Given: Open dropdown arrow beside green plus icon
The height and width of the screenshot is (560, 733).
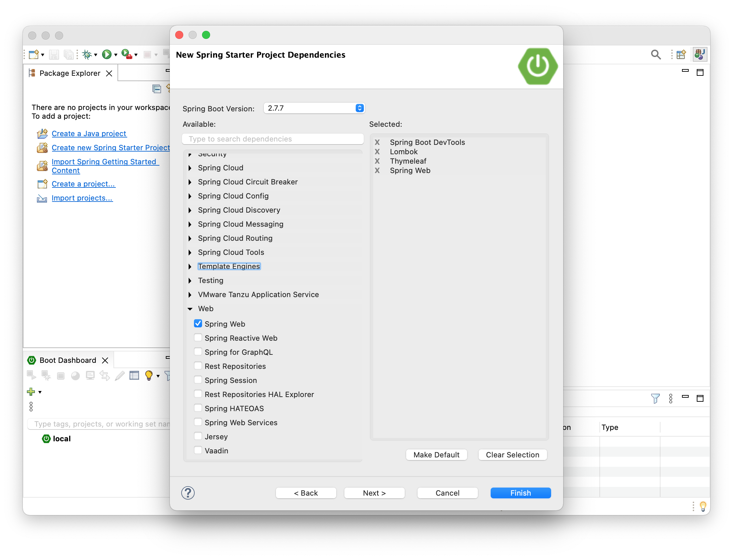Looking at the screenshot, I should point(40,392).
